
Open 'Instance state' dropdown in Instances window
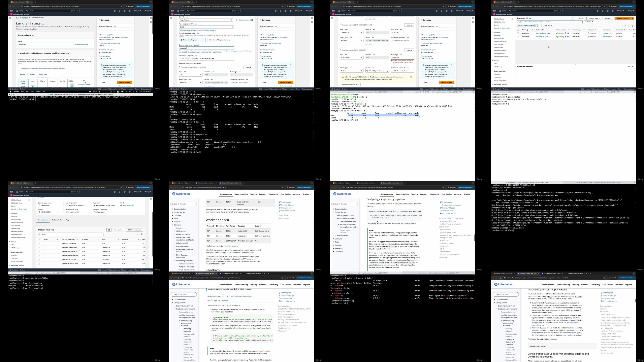594,18
